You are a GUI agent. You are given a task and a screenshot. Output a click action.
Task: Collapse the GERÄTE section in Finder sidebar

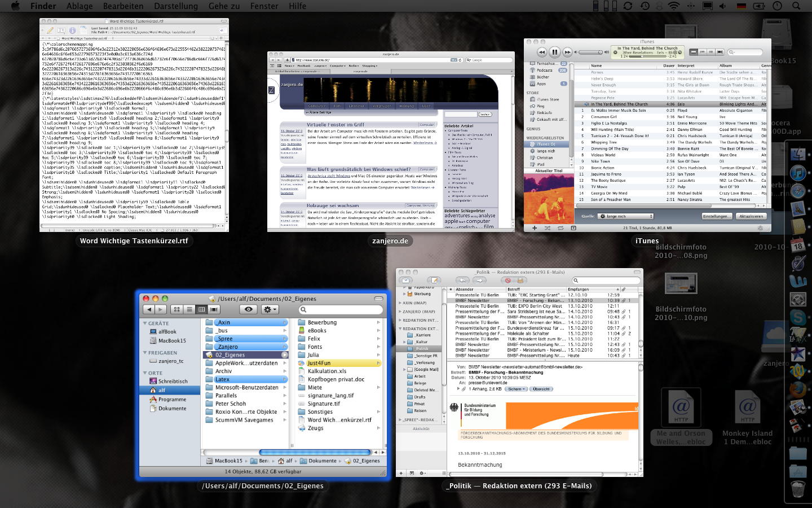click(x=145, y=323)
